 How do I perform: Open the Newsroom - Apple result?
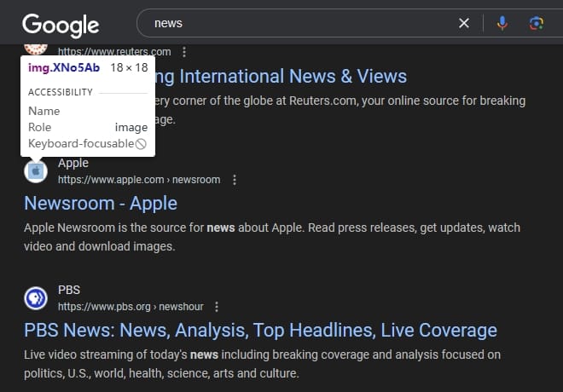pyautogui.click(x=101, y=204)
